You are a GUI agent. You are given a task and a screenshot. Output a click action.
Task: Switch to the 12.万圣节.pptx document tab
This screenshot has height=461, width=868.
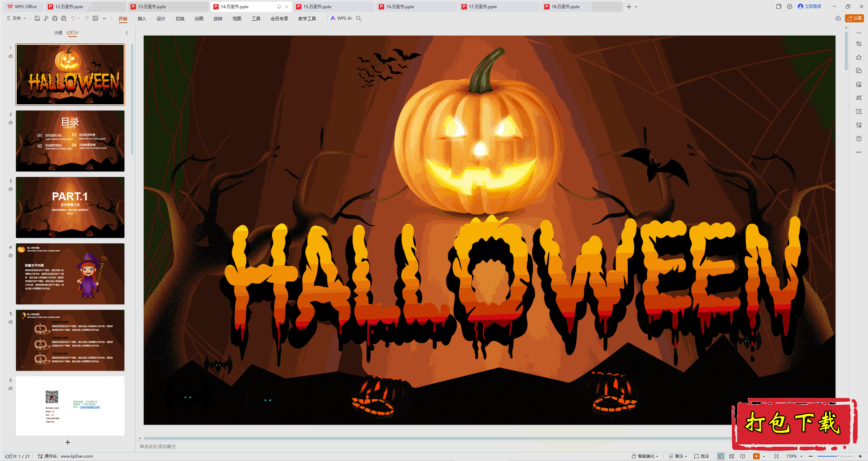[85, 6]
